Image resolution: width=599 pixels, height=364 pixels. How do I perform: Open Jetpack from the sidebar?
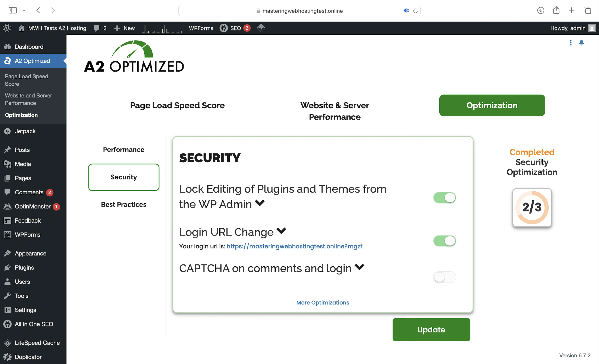click(x=25, y=131)
